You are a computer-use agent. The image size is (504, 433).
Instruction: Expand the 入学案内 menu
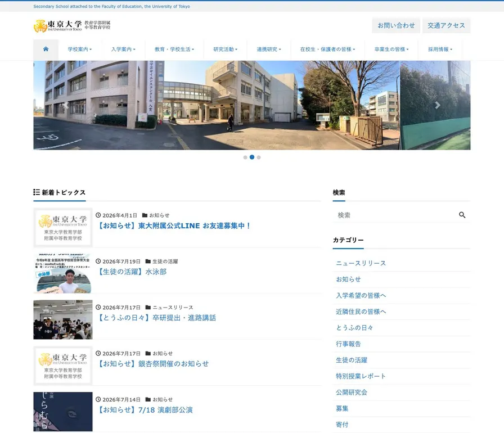tap(123, 49)
